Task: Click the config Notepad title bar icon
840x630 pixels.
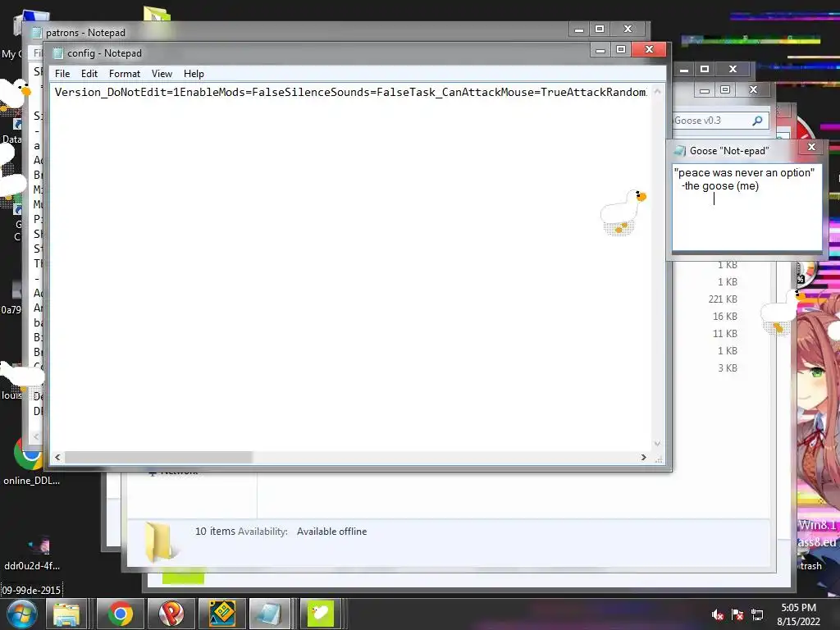Action: point(58,53)
